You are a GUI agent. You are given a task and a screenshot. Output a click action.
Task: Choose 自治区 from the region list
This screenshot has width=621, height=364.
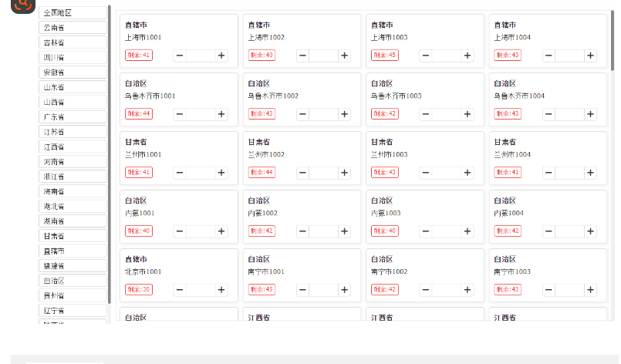(x=73, y=281)
